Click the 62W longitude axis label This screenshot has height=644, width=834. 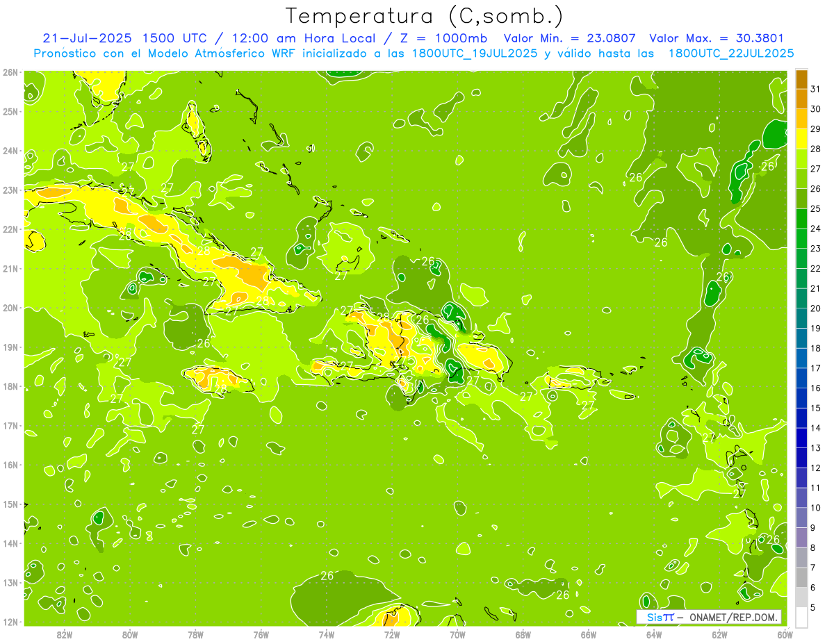[720, 634]
